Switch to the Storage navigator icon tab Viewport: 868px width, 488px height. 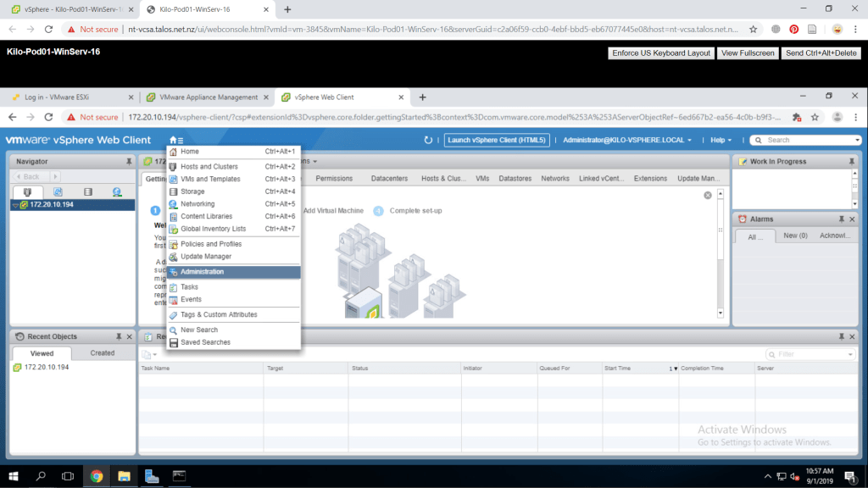(87, 192)
